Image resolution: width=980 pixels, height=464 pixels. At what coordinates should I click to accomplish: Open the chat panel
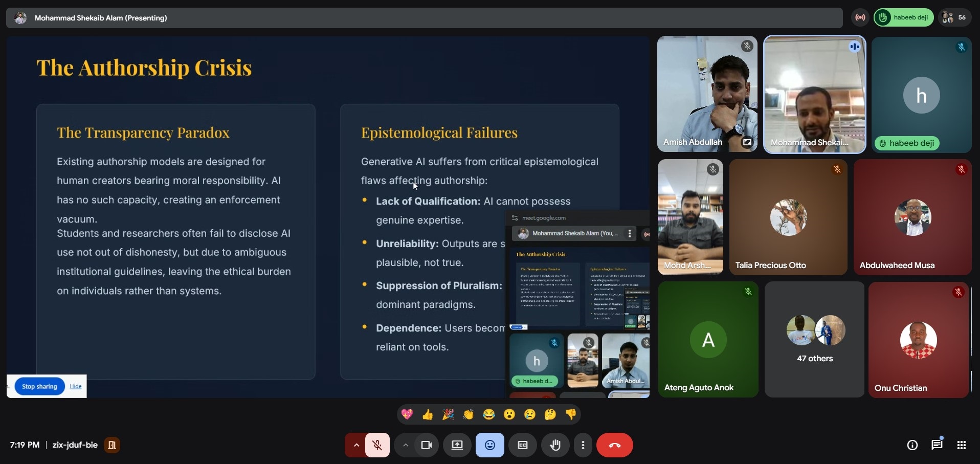coord(937,445)
